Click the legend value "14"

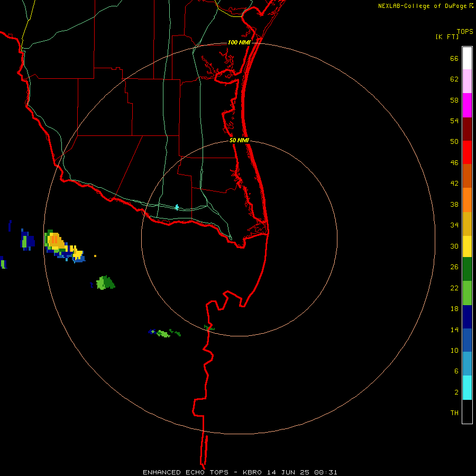pos(454,329)
